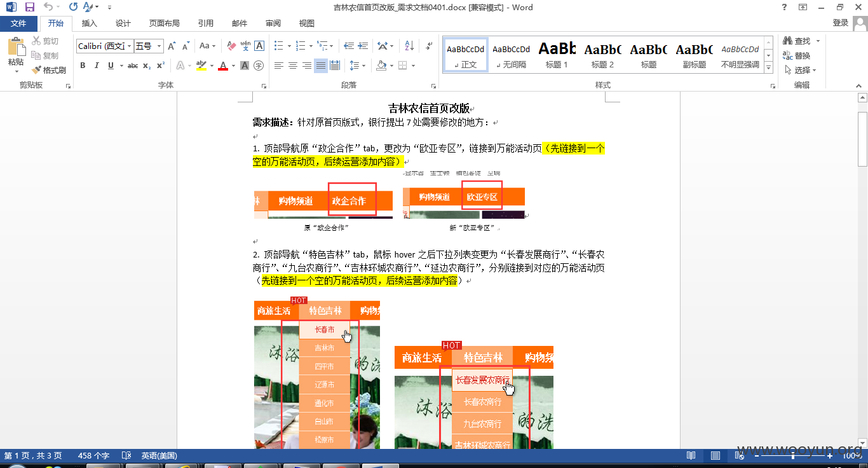868x468 pixels.
Task: Switch to the Design (设计) tab
Action: (123, 24)
